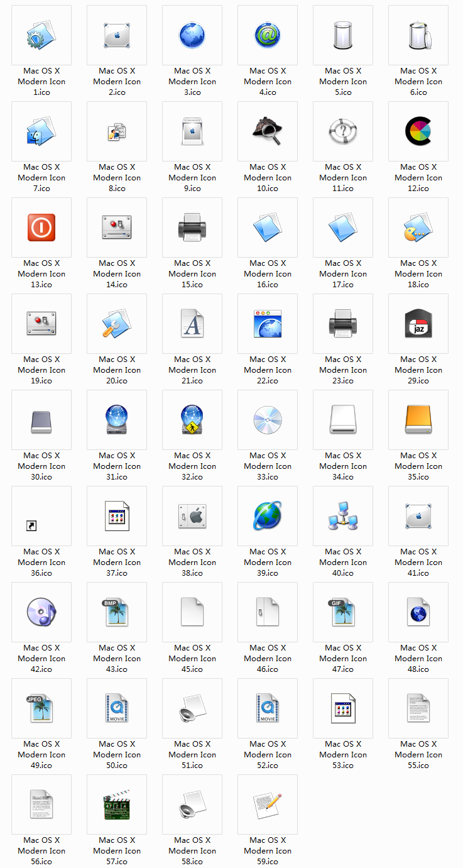Click the speaker sound file icon 51.ico
463x868 pixels.
coord(192,708)
